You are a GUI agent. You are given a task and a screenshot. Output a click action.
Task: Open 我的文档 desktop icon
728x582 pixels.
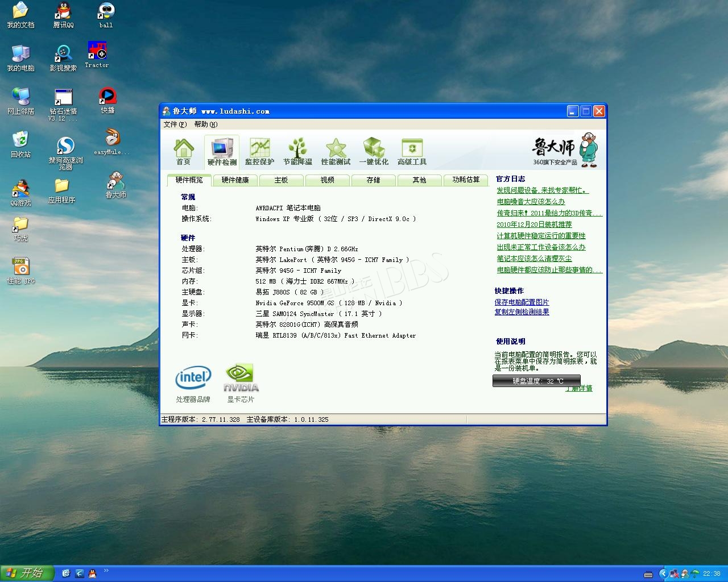click(x=20, y=15)
